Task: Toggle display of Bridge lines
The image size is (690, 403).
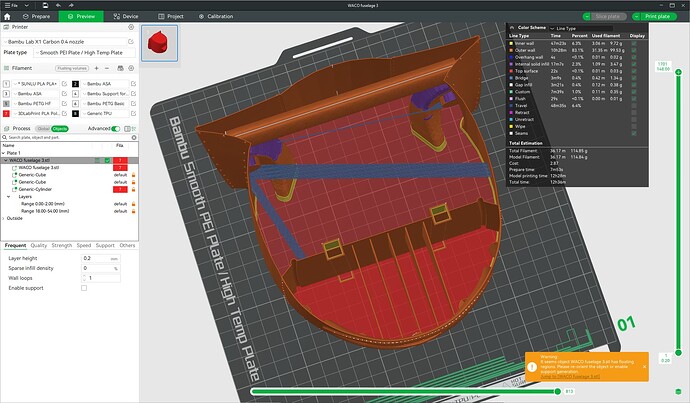Action: [634, 78]
